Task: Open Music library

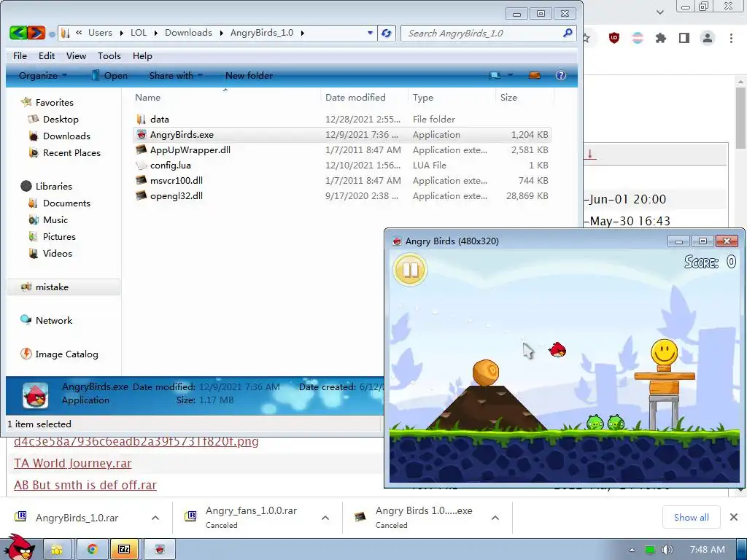Action: pyautogui.click(x=55, y=220)
